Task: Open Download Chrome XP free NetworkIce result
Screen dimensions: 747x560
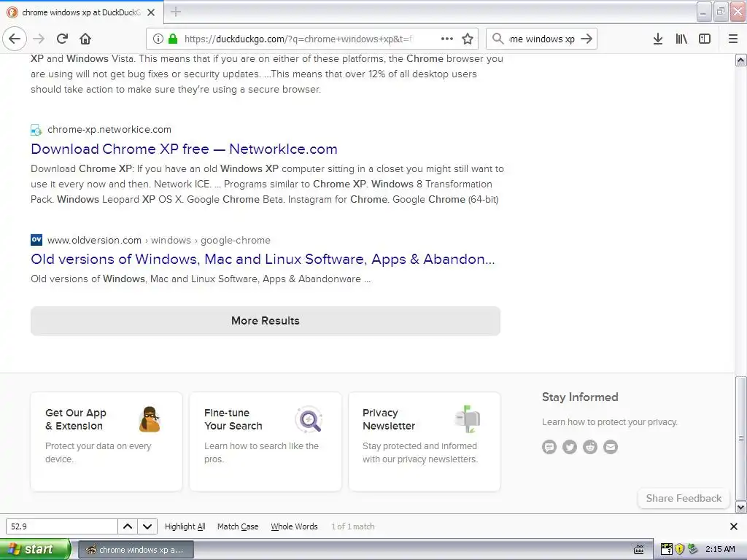Action: (184, 149)
